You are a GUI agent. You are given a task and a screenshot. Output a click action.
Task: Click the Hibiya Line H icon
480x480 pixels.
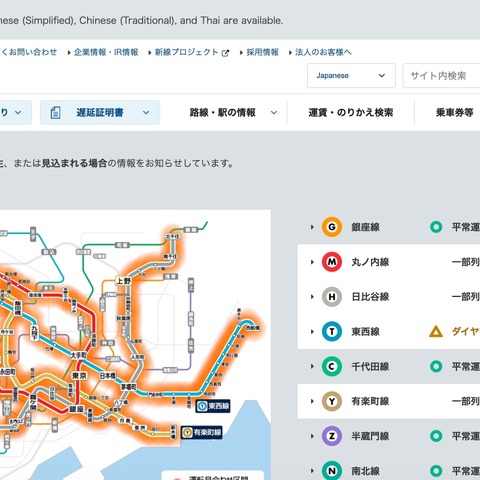coord(332,297)
